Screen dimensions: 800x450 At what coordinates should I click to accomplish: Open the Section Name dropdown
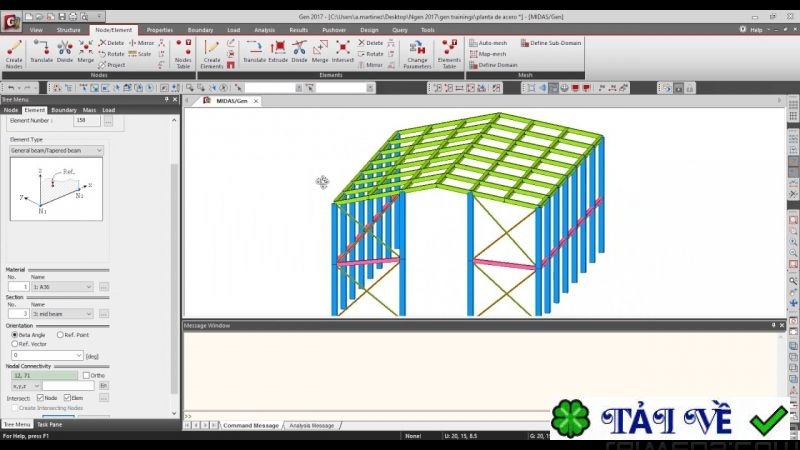62,314
